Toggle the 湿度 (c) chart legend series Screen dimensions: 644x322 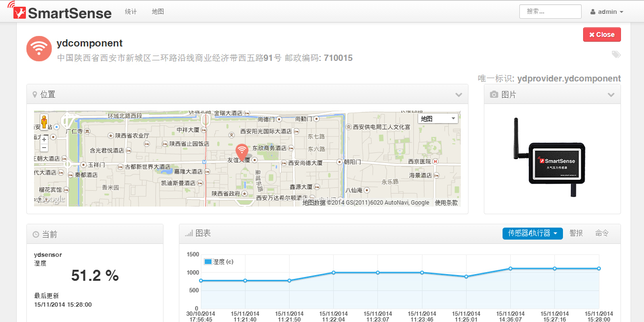point(218,262)
